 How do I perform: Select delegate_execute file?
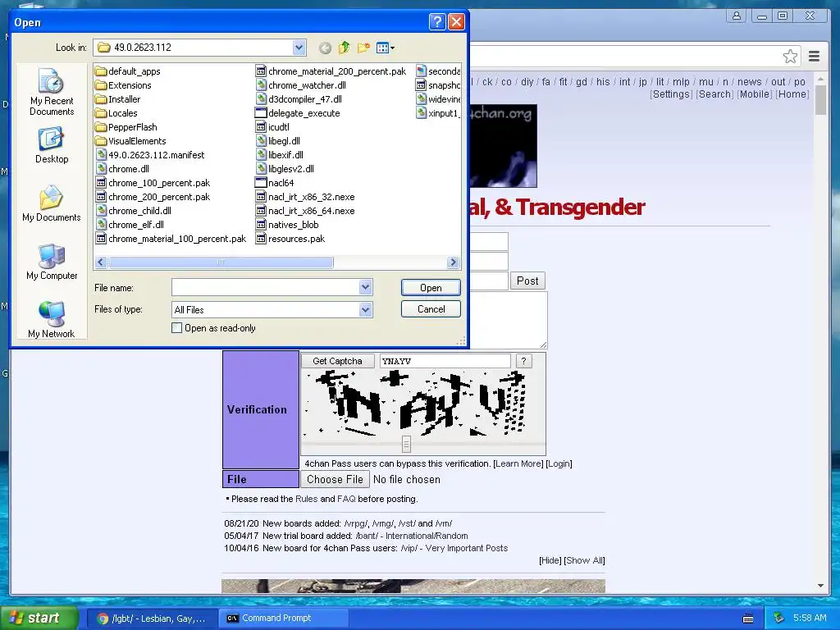click(297, 113)
